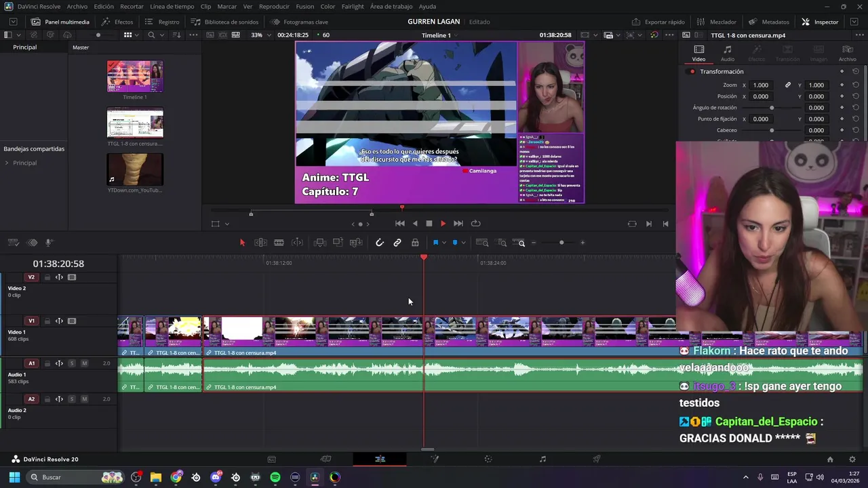Click the timeline zoom-out minus button
This screenshot has width=868, height=488.
[x=534, y=243]
